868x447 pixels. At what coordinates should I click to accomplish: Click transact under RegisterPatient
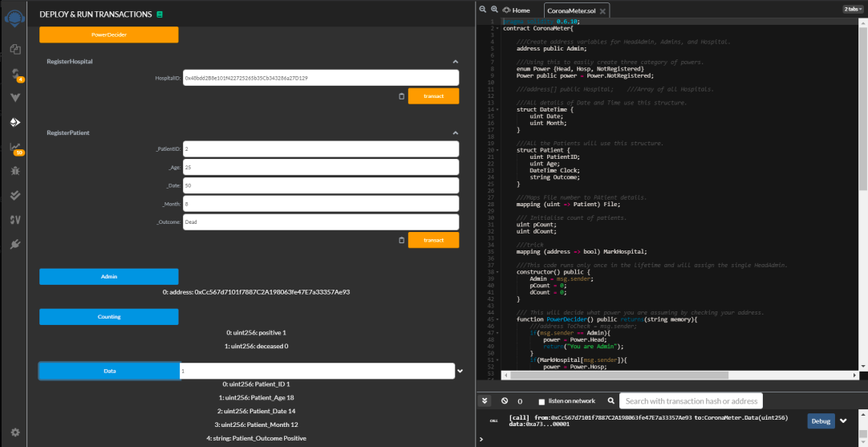pyautogui.click(x=433, y=241)
